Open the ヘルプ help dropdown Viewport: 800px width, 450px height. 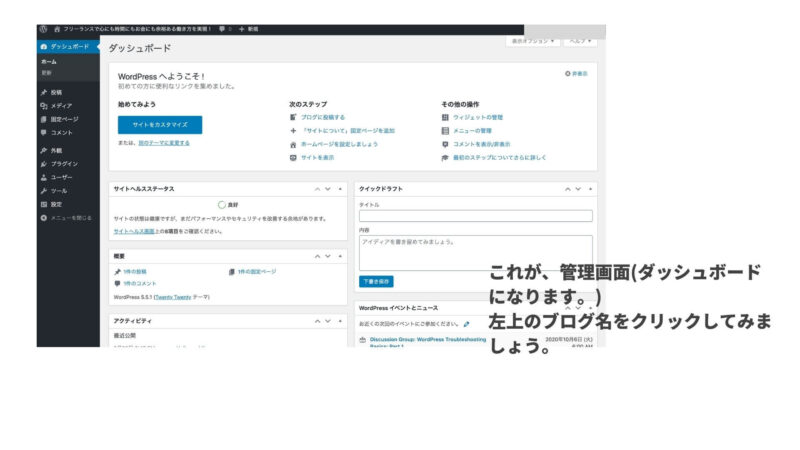pyautogui.click(x=580, y=41)
